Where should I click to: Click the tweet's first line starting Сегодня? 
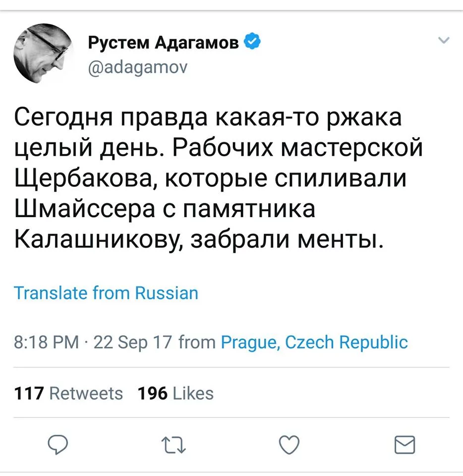[208, 118]
